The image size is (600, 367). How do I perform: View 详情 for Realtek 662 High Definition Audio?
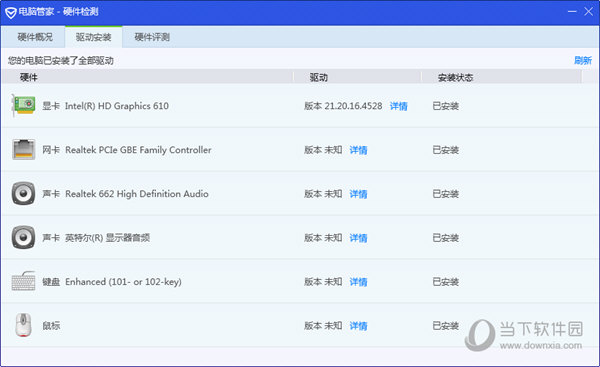tap(358, 194)
